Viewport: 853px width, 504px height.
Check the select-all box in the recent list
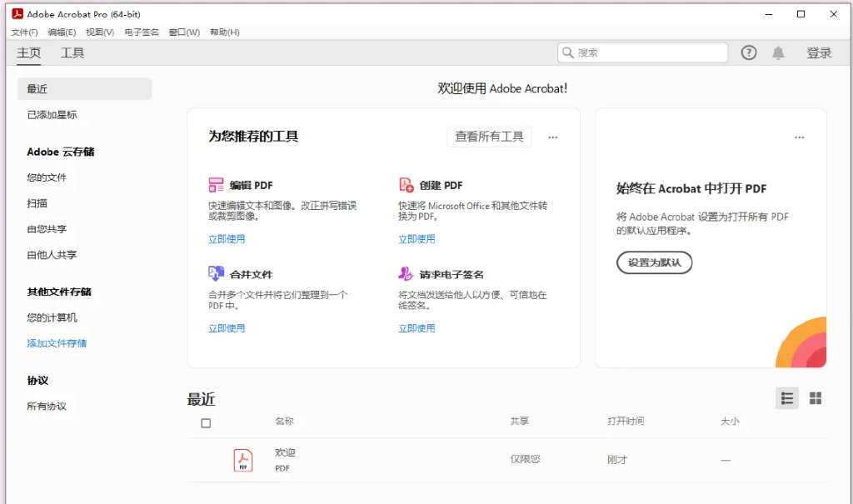(204, 423)
